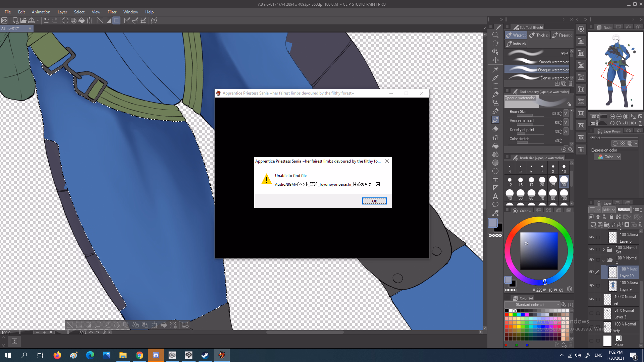Open Discord from the taskbar
Viewport: 644px width, 362px height.
[x=156, y=355]
